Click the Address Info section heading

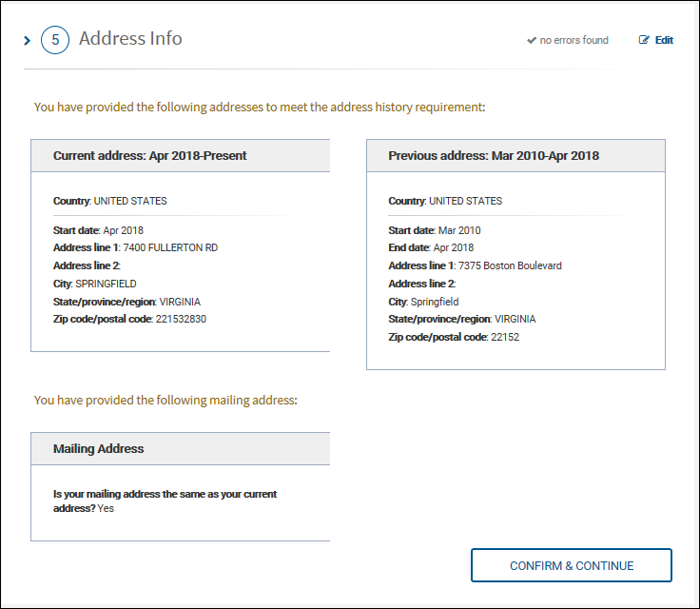(x=130, y=39)
